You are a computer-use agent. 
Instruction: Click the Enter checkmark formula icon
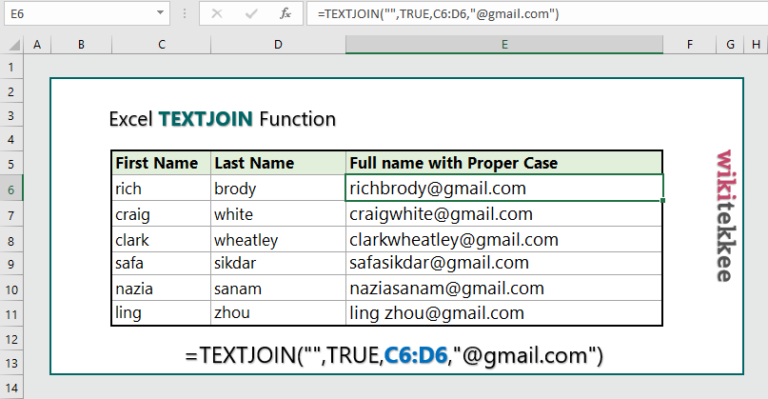tap(251, 14)
